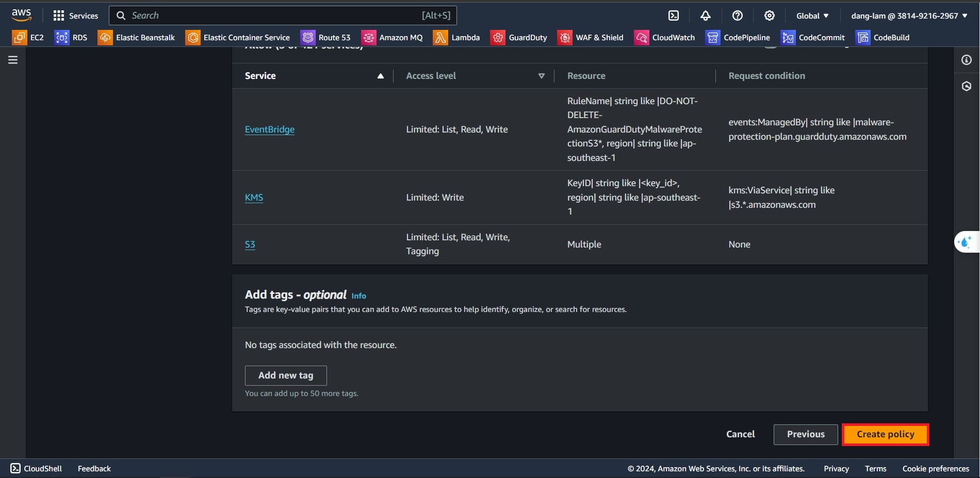Open the info panel icon on right
This screenshot has width=980, height=478.
[967, 60]
